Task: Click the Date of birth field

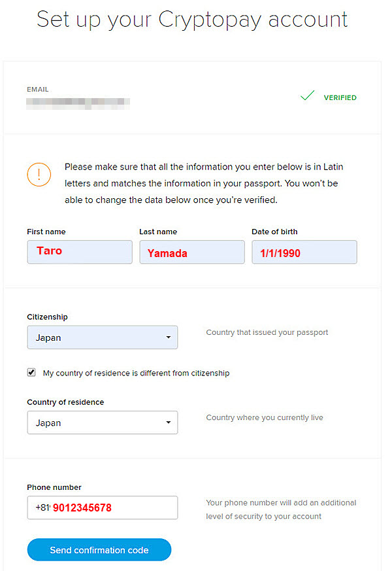Action: (x=304, y=252)
